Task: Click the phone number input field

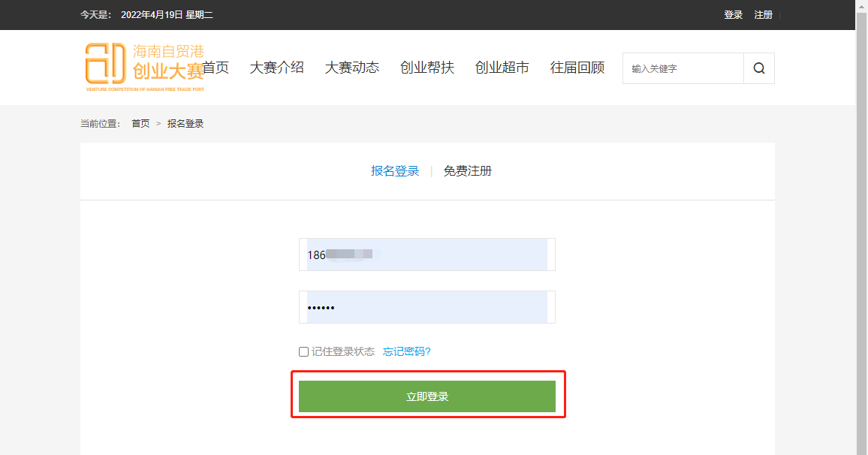Action: [x=426, y=255]
